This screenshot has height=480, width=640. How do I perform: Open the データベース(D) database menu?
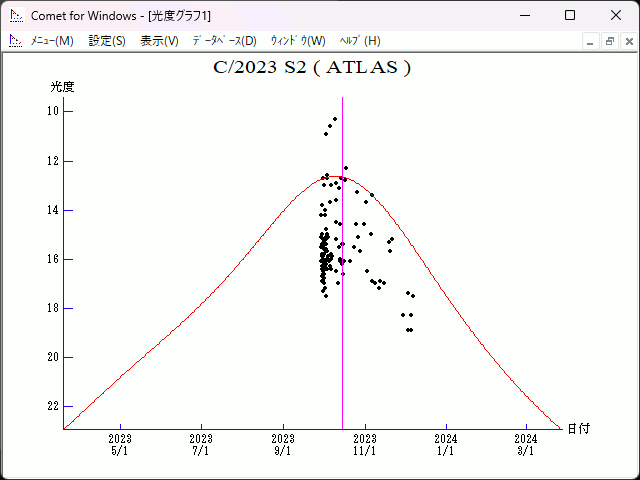coord(224,41)
